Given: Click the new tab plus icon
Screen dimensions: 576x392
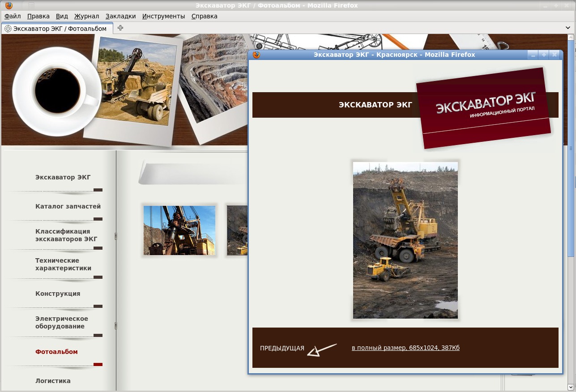Looking at the screenshot, I should (120, 28).
